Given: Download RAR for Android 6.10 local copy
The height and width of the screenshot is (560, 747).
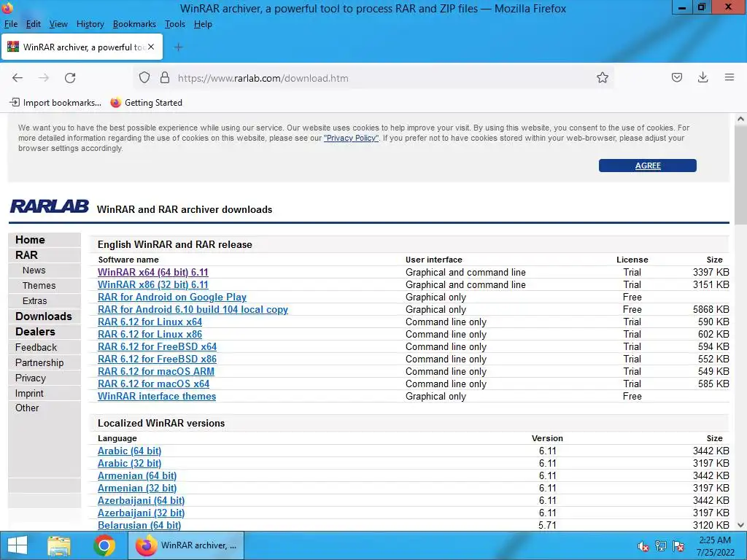Looking at the screenshot, I should (x=193, y=309).
